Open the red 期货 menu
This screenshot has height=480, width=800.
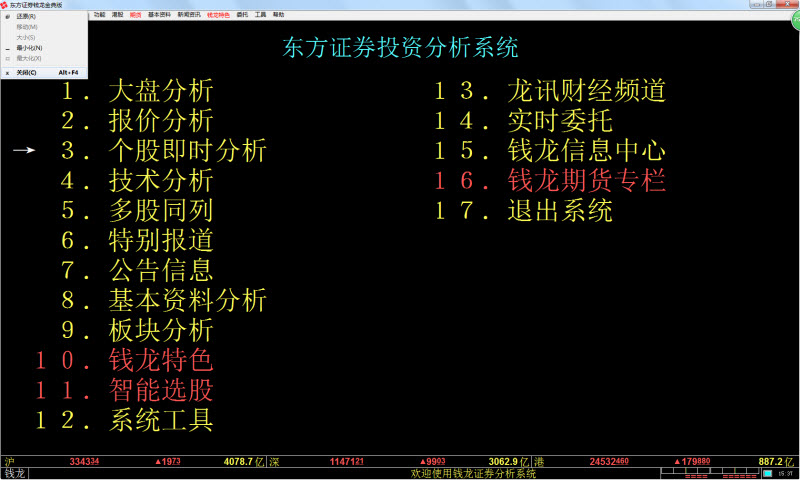pyautogui.click(x=136, y=15)
